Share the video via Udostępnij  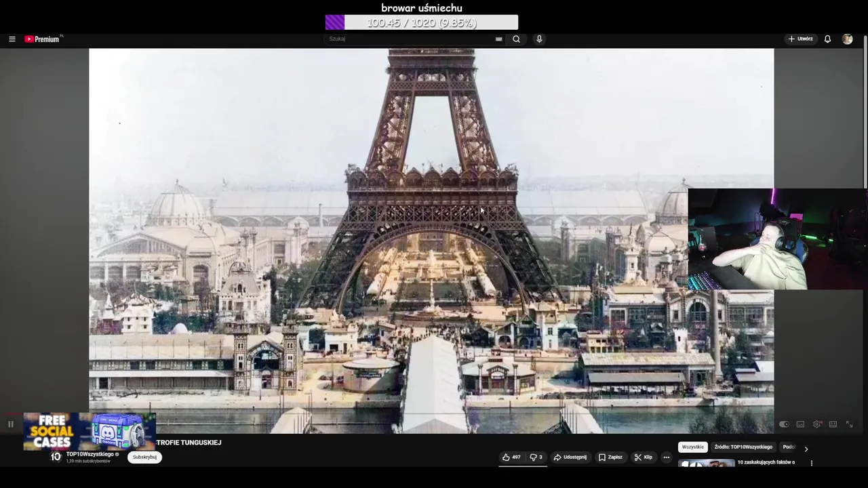point(570,457)
